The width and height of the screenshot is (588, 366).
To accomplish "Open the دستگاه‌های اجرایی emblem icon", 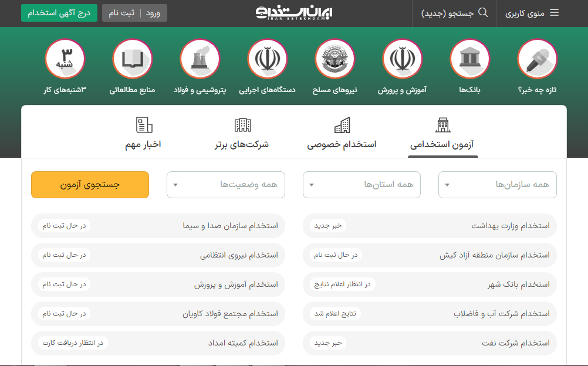I will [267, 59].
